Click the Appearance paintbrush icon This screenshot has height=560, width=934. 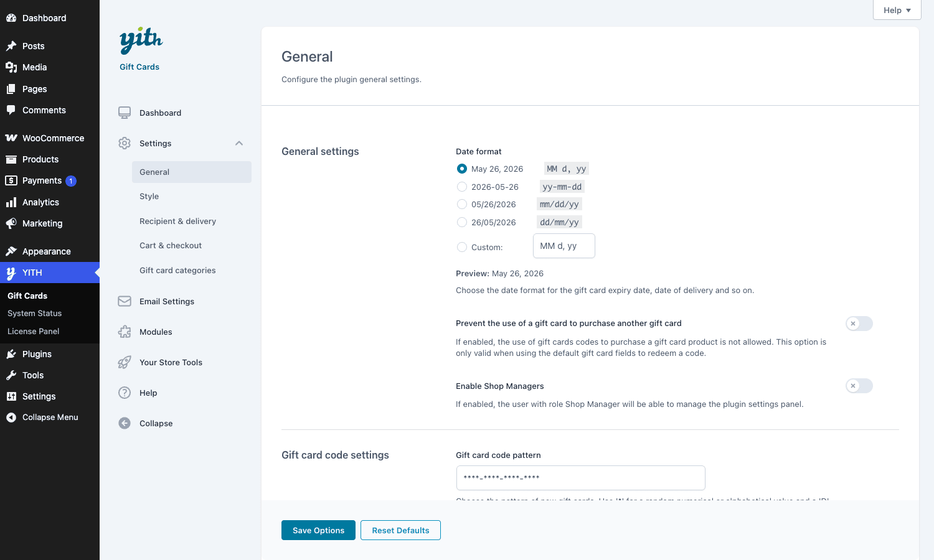[11, 251]
